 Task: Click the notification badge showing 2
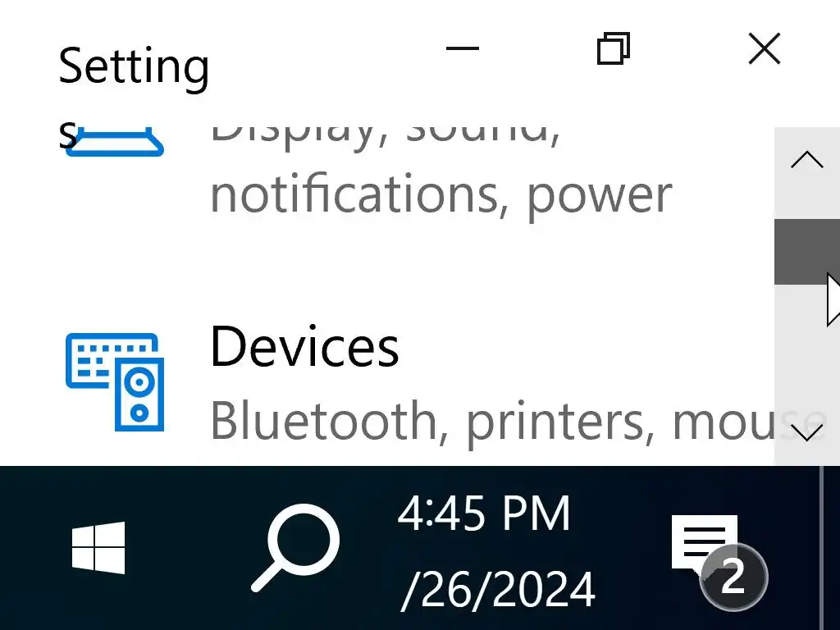pos(733,577)
